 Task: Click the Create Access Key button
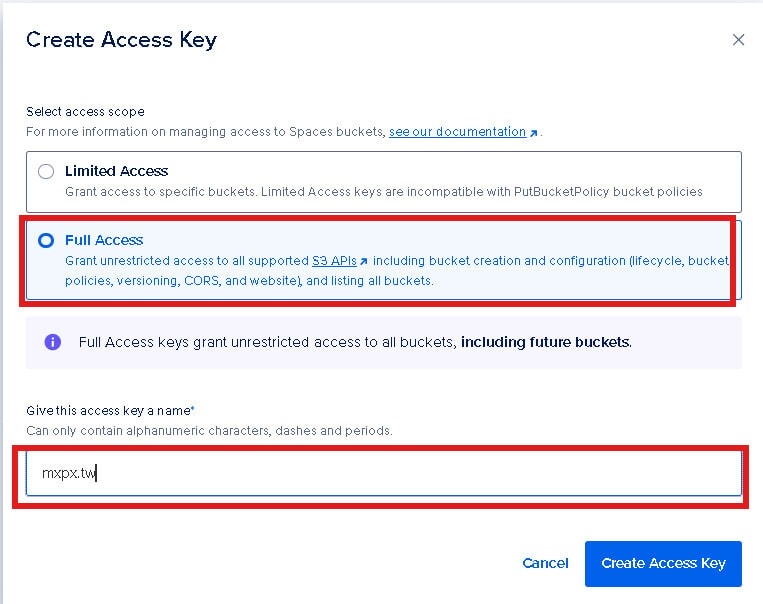pyautogui.click(x=663, y=563)
